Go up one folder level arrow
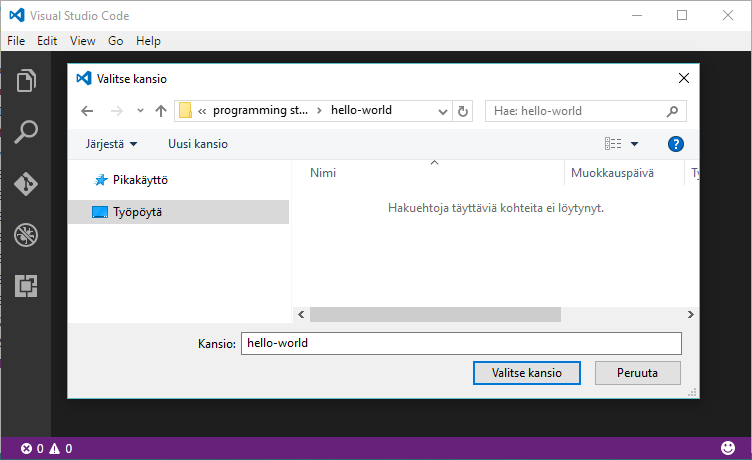Viewport: 752px width, 460px height. coord(161,111)
